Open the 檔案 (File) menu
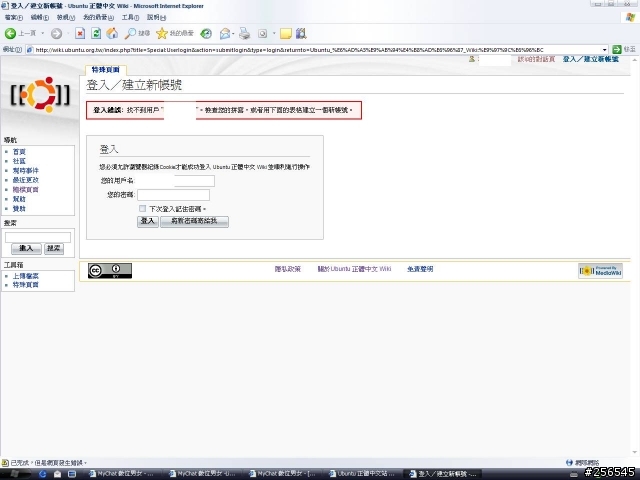Screen dimensions: 640x480 13,17
